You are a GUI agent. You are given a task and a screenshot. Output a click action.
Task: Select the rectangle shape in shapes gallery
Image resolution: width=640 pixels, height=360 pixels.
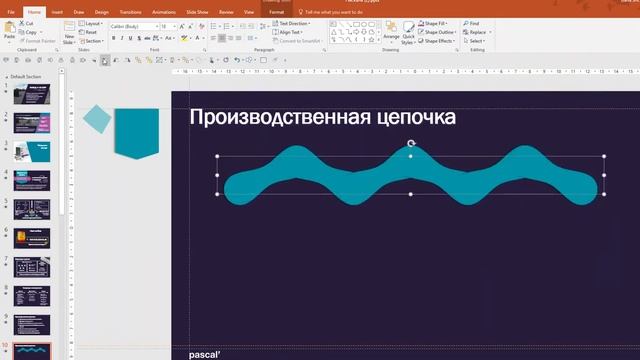coord(356,24)
